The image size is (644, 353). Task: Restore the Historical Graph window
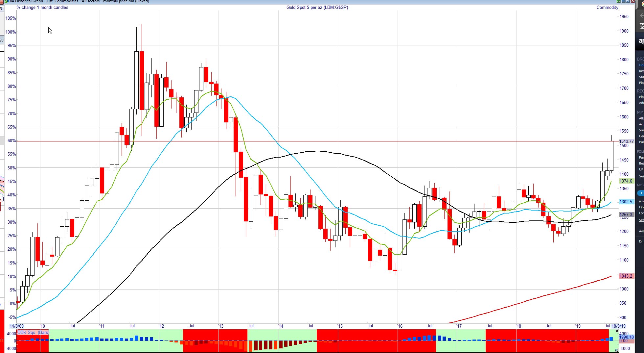pos(627,1)
